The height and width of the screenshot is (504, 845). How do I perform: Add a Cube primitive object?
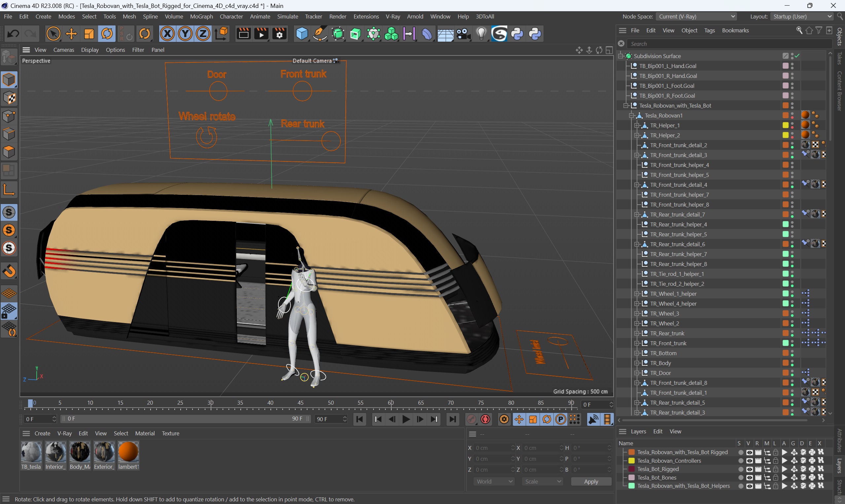pos(302,34)
